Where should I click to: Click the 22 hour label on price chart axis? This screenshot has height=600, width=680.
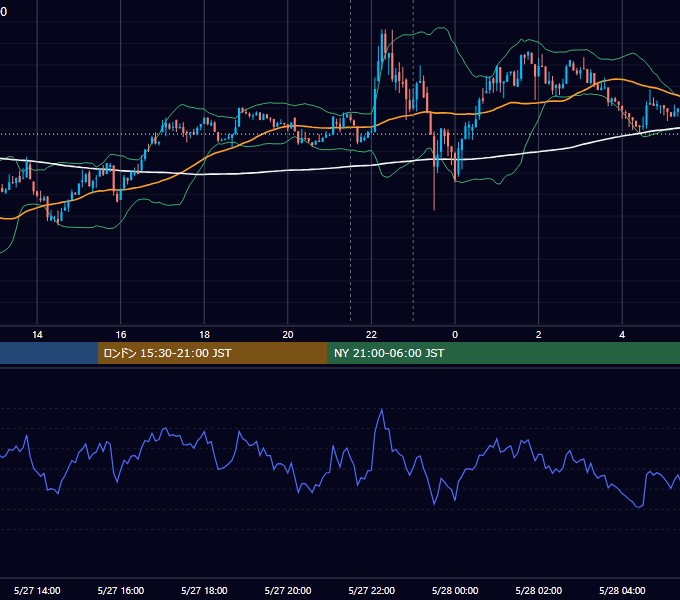pyautogui.click(x=371, y=335)
